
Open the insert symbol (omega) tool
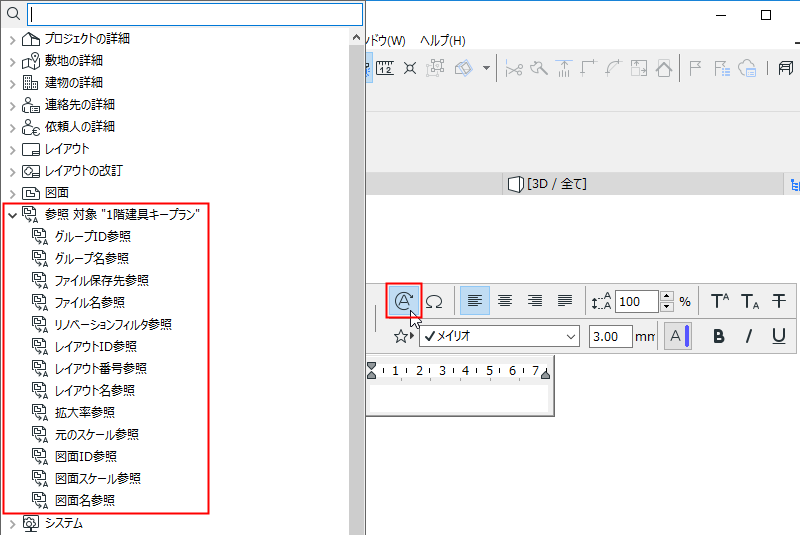[x=434, y=301]
